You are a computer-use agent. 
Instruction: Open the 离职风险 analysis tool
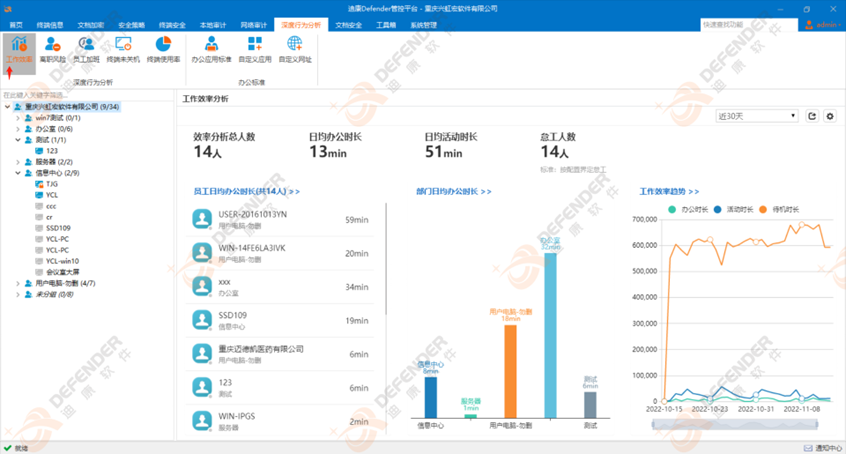(x=53, y=48)
